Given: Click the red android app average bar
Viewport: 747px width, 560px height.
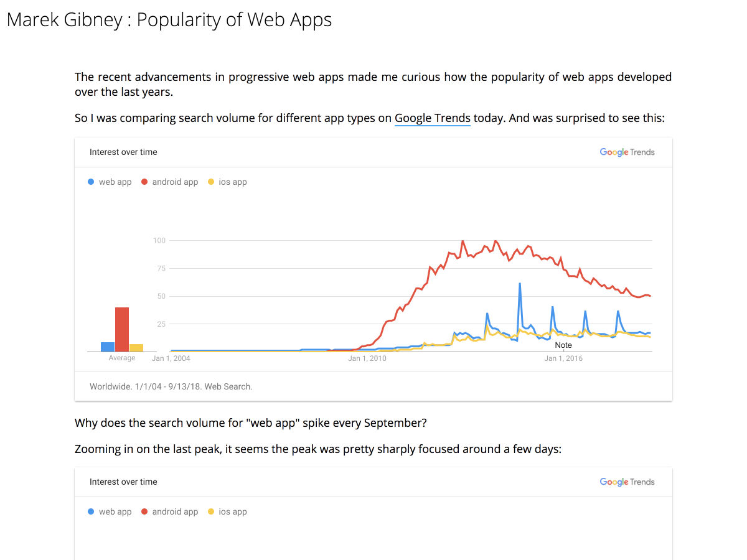Looking at the screenshot, I should 122,329.
